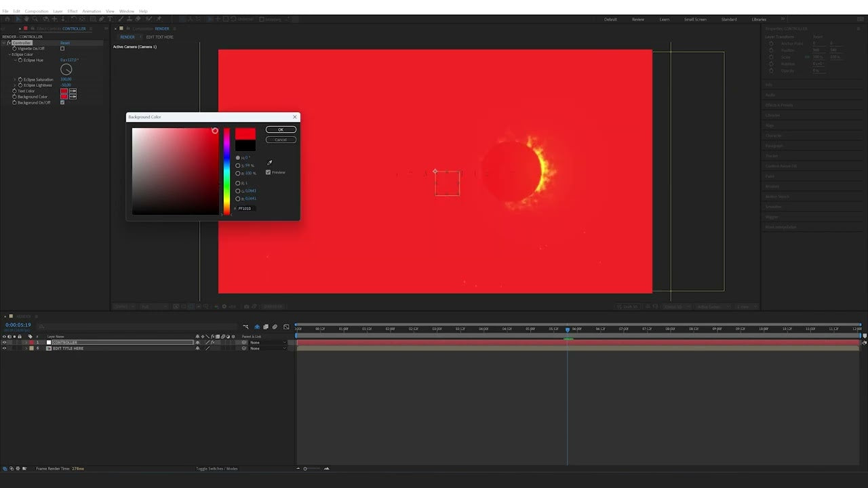Viewport: 868px width, 488px height.
Task: Select the Type tool
Action: point(111,19)
